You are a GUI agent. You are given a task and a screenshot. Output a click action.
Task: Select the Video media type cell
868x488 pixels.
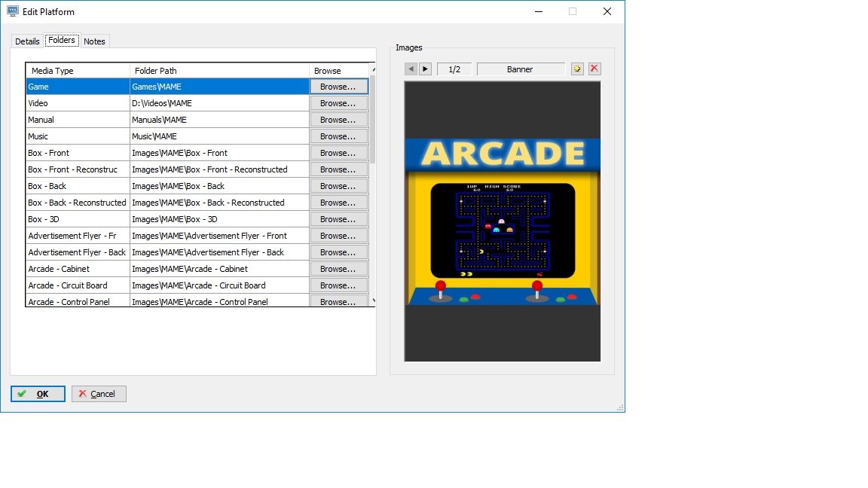click(78, 103)
